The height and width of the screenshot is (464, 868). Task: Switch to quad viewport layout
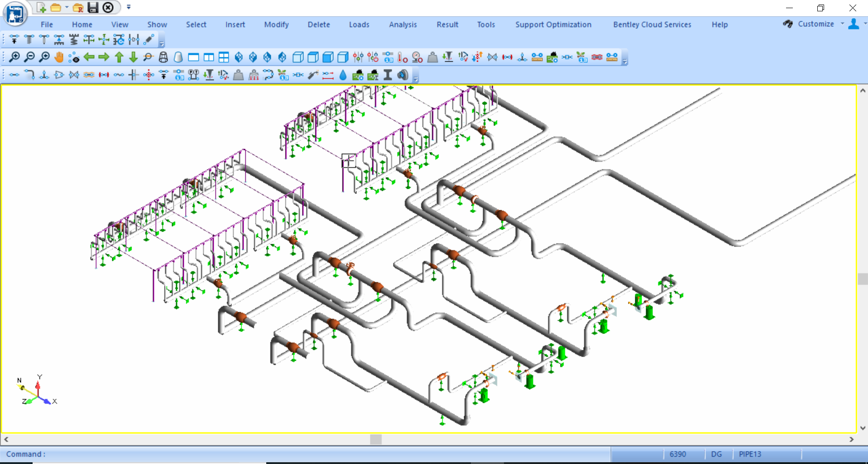[x=224, y=57]
